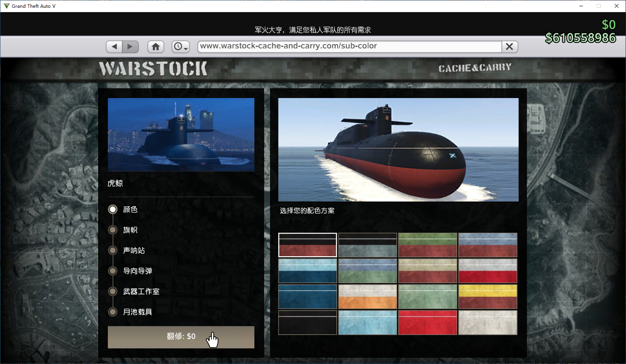Click the Cache & Carry logo text
This screenshot has height=364, width=626.
(475, 68)
